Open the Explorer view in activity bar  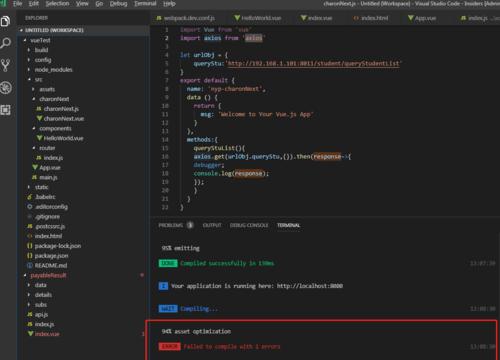[6, 21]
